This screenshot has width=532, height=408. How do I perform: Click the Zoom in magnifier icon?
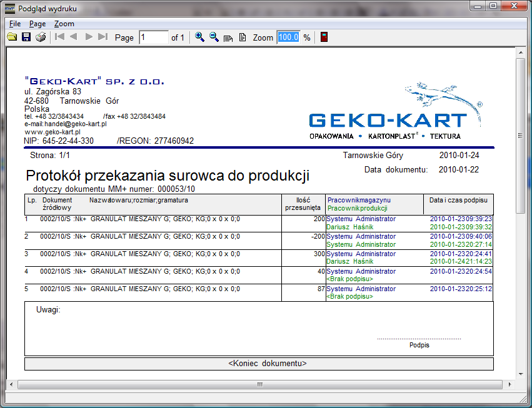pyautogui.click(x=199, y=37)
